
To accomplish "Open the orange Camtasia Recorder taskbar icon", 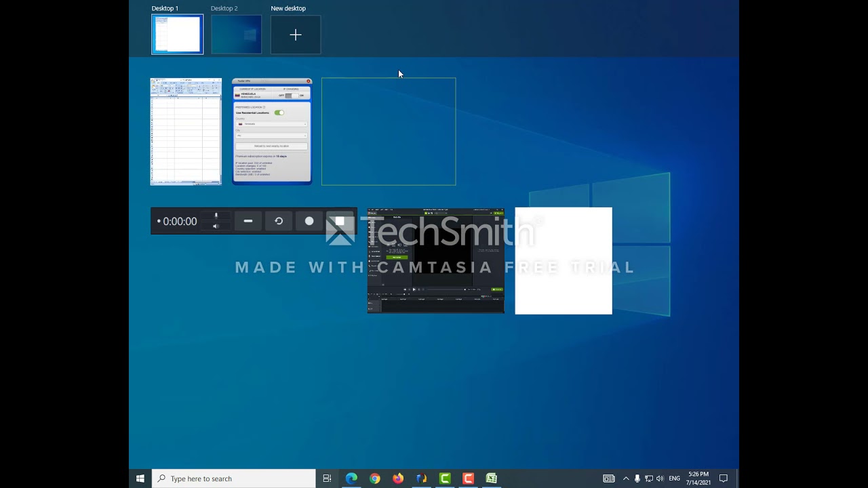I will coord(468,479).
